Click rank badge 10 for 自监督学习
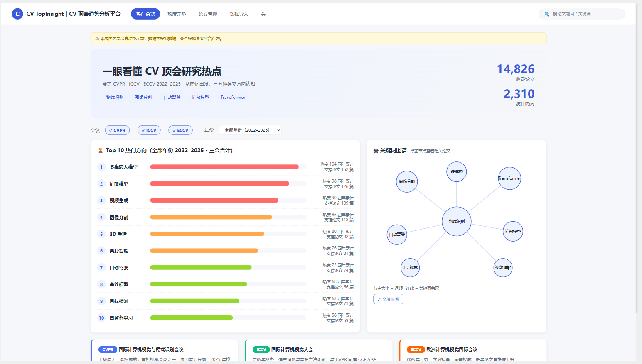This screenshot has width=642, height=364. click(x=101, y=318)
